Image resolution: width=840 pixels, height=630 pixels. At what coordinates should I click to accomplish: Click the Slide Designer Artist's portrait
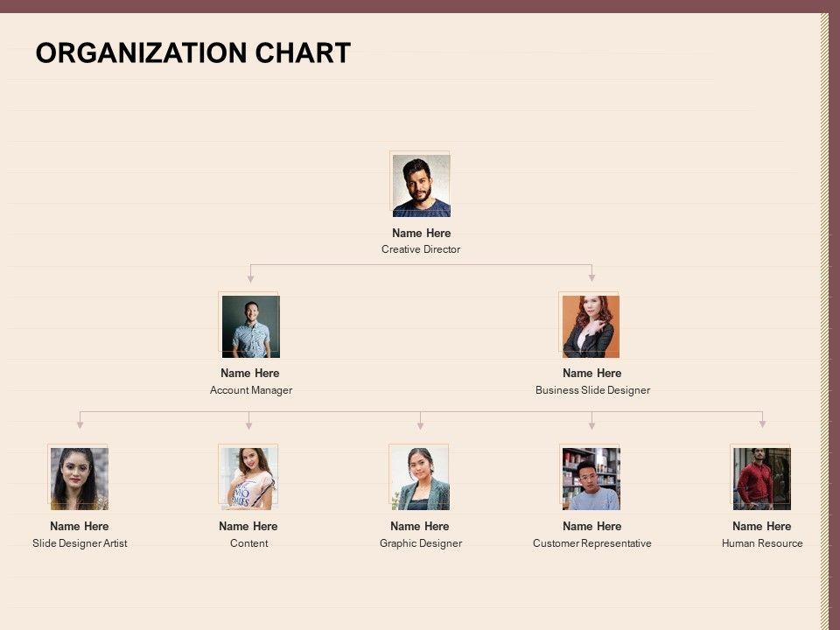click(x=80, y=479)
